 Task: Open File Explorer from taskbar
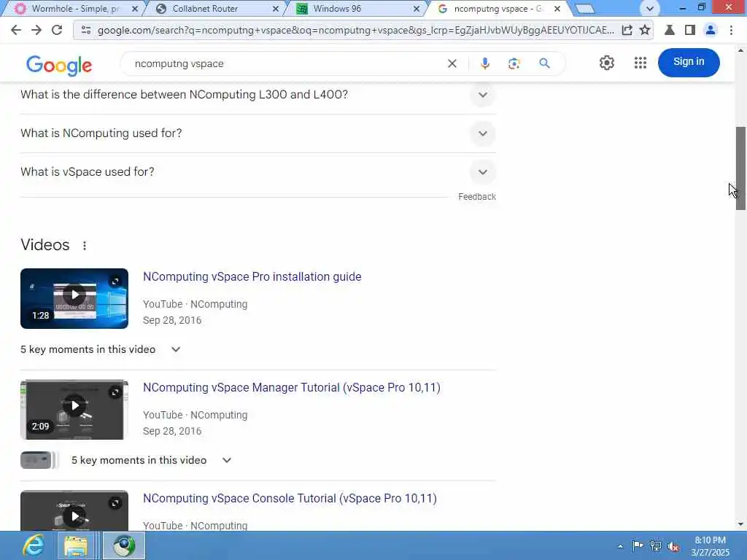tap(76, 545)
